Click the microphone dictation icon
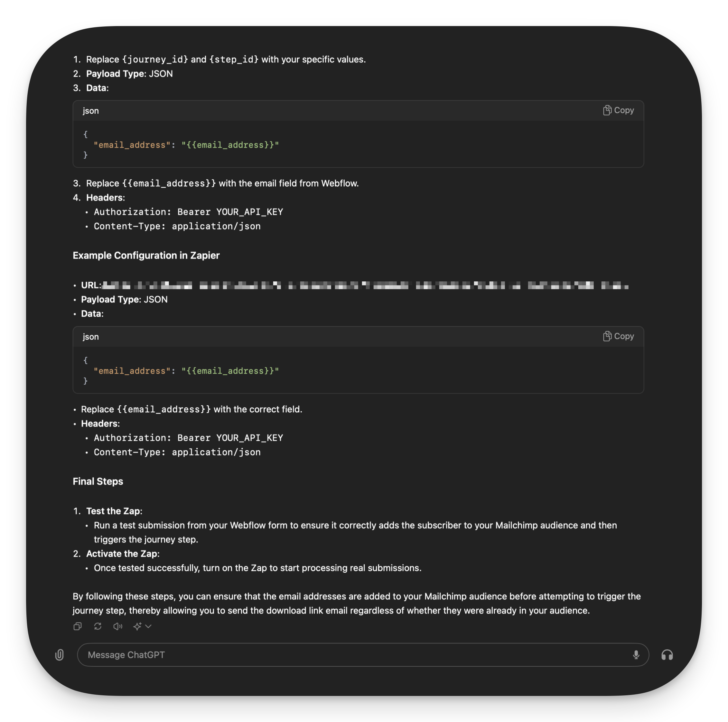Image resolution: width=728 pixels, height=722 pixels. pos(636,655)
